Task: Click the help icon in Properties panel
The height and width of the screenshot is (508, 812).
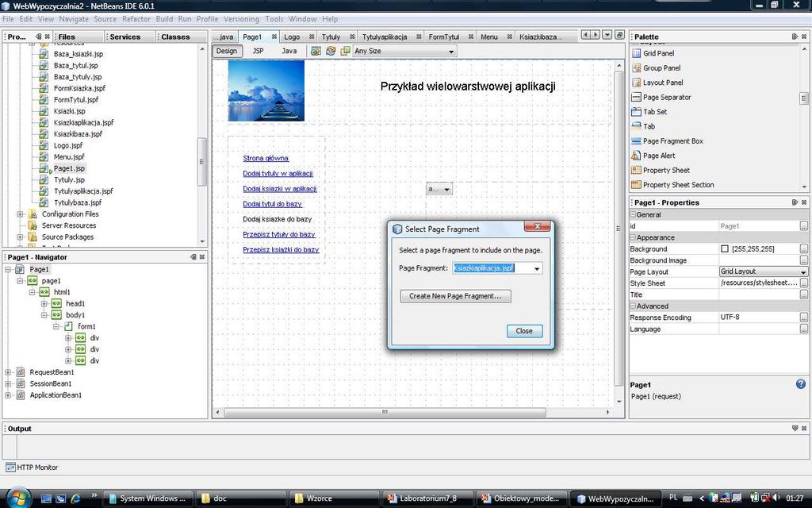Action: 801,384
